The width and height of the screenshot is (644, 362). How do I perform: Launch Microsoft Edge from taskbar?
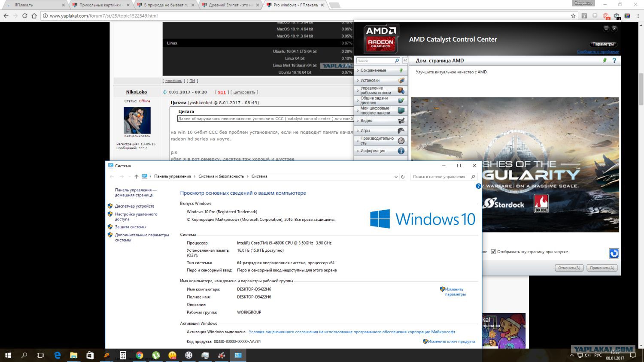click(x=57, y=355)
